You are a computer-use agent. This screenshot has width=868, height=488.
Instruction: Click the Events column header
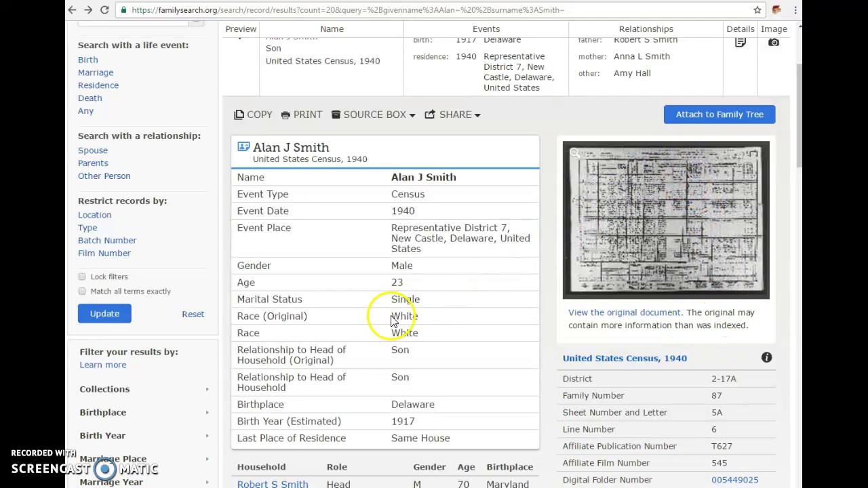[x=486, y=29]
